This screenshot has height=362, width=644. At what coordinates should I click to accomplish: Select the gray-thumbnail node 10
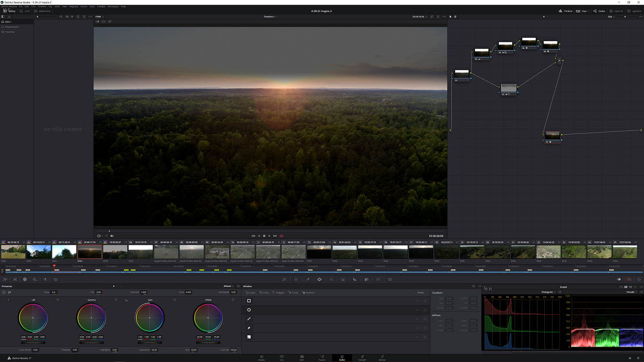(508, 90)
